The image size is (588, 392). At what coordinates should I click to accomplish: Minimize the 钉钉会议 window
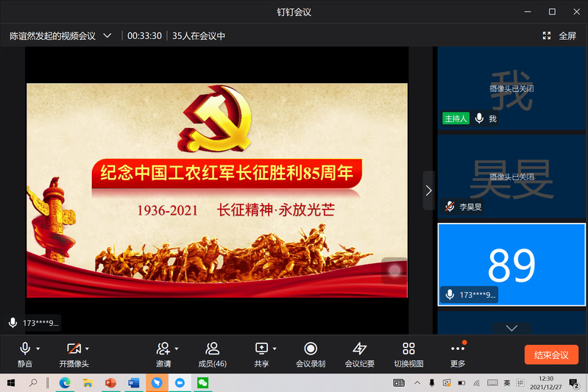coord(528,12)
